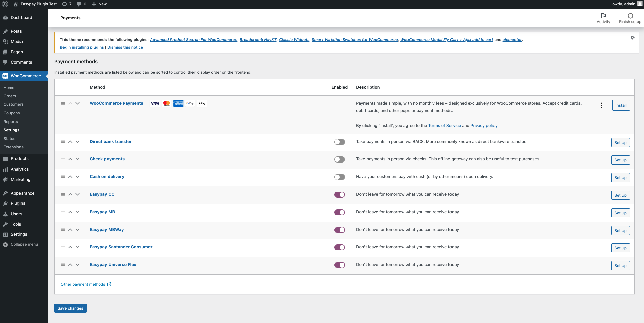Click Dismiss this notice link
The width and height of the screenshot is (644, 323).
coord(125,47)
